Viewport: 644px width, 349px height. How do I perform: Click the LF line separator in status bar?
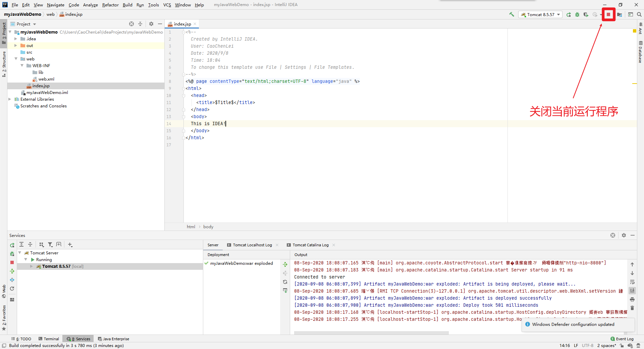click(576, 345)
